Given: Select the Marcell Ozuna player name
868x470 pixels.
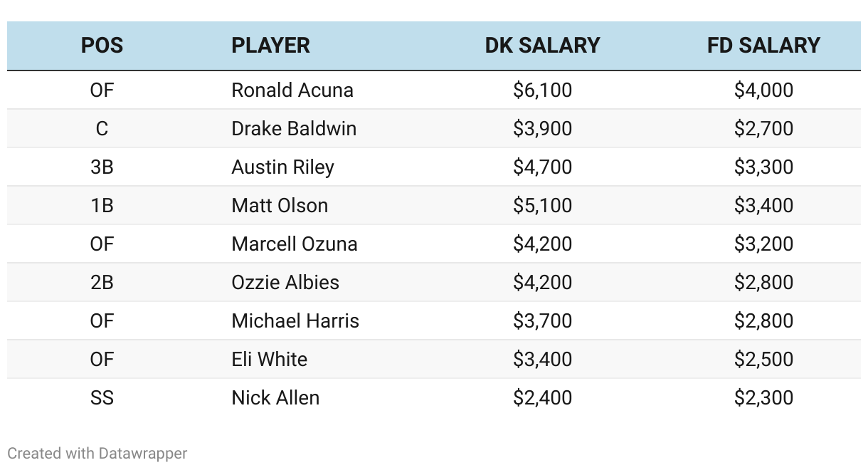Looking at the screenshot, I should coord(294,244).
